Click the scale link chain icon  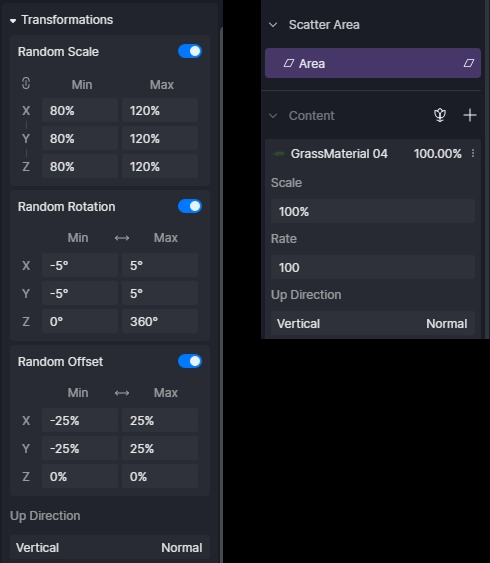pos(26,84)
